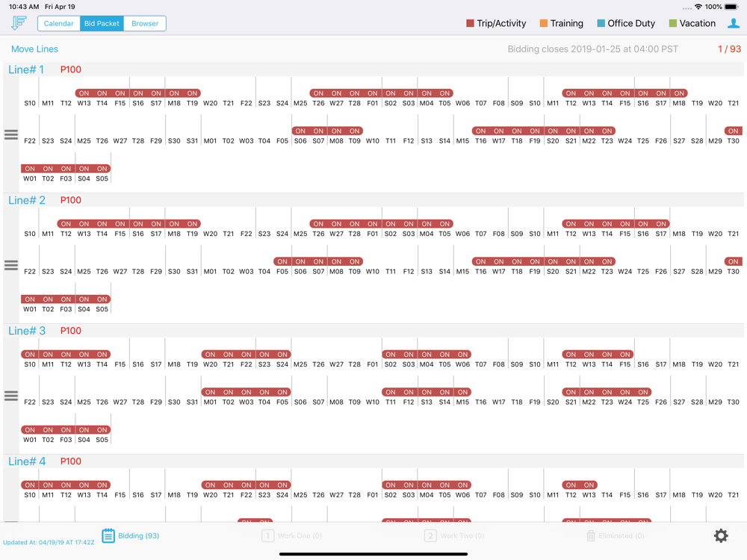Tap Line# 4 ON marker above W13
Screen dimensions: 747x560
589,485
